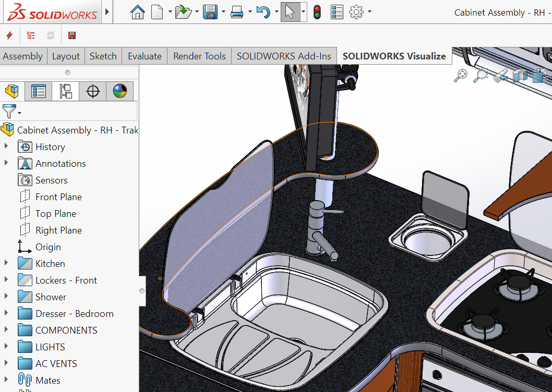The image size is (552, 392).
Task: Expand the SOLIDWORKS menu flyout arrow
Action: [107, 12]
